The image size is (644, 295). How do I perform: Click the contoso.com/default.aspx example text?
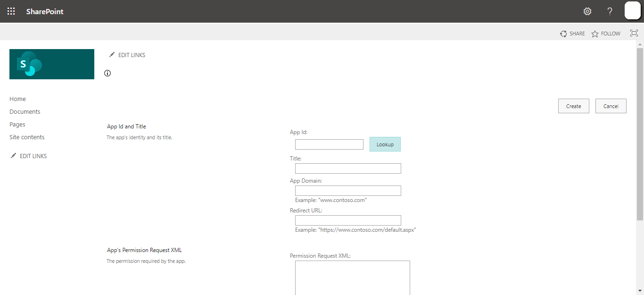[x=355, y=230]
